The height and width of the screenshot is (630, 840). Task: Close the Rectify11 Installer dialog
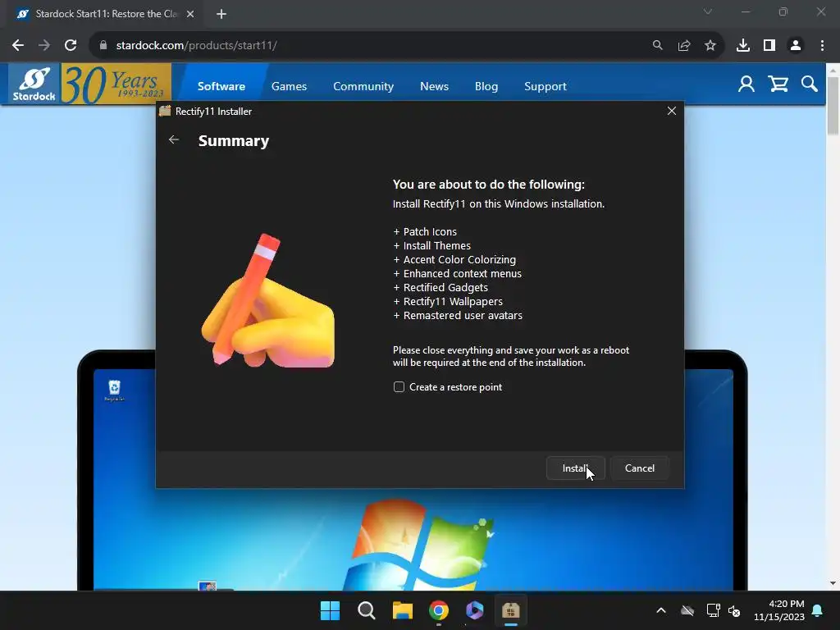coord(671,111)
